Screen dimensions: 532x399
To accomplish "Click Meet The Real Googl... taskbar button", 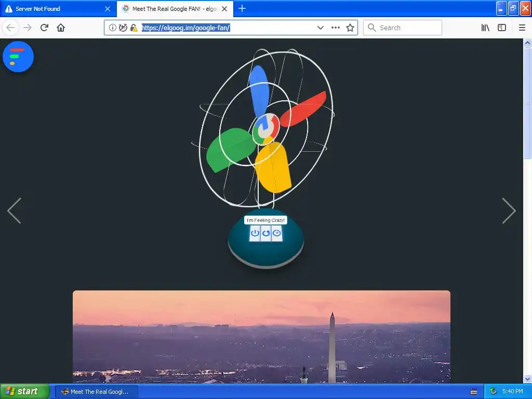I will coord(97,392).
